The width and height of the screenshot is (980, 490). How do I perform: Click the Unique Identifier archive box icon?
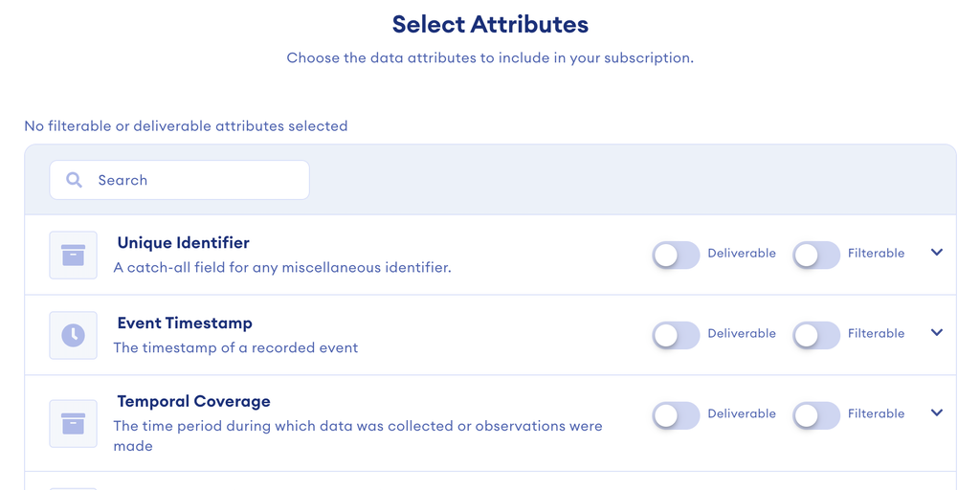[74, 255]
